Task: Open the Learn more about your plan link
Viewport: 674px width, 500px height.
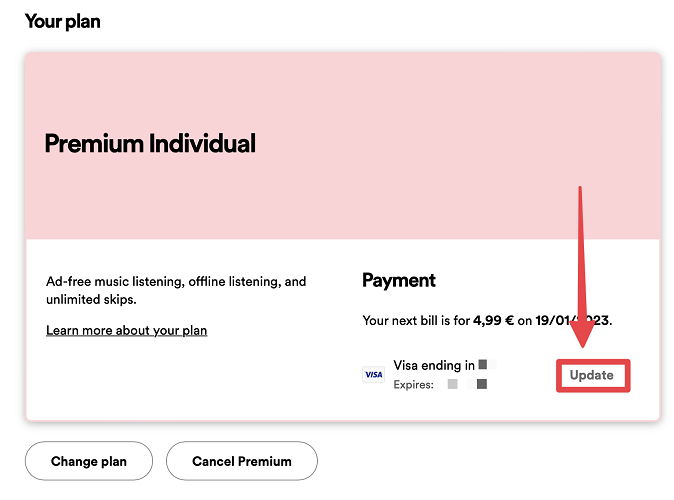Action: [126, 330]
